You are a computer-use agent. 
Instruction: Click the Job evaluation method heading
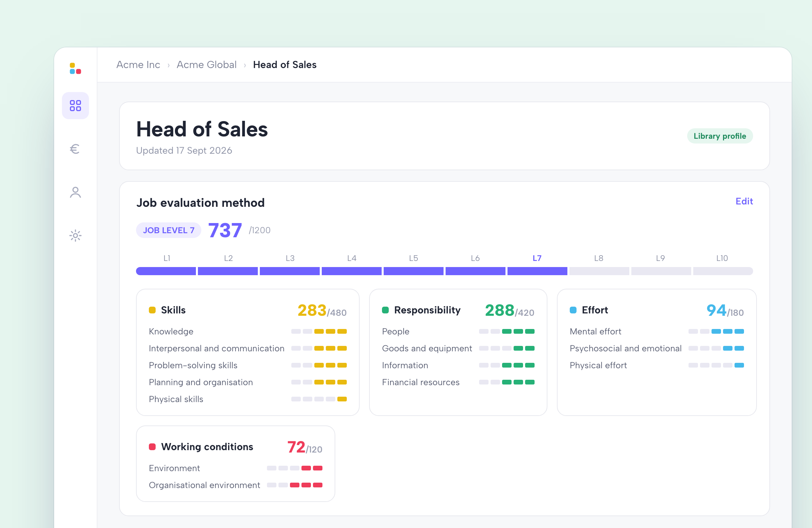tap(201, 203)
